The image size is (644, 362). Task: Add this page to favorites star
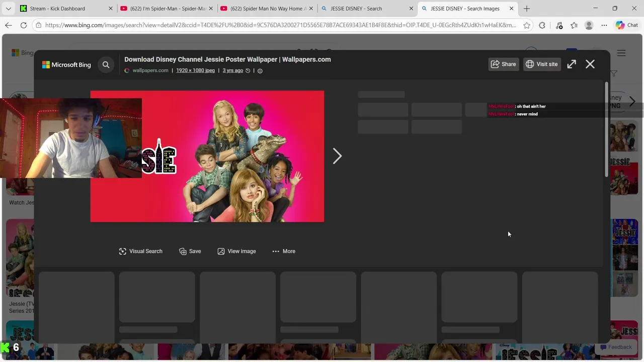(527, 25)
